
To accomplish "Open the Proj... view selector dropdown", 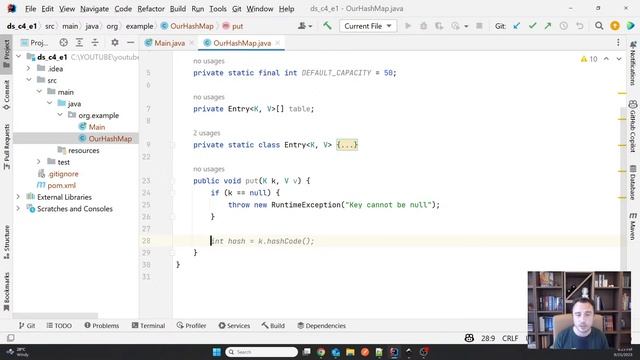I will point(35,42).
